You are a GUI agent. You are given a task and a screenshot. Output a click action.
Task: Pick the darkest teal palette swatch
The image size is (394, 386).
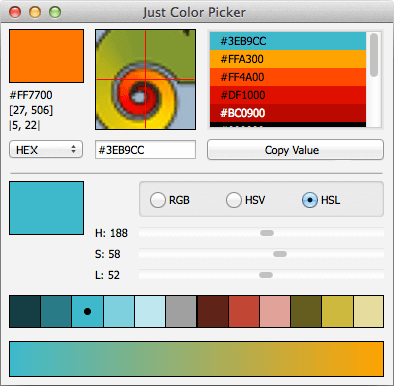point(25,311)
